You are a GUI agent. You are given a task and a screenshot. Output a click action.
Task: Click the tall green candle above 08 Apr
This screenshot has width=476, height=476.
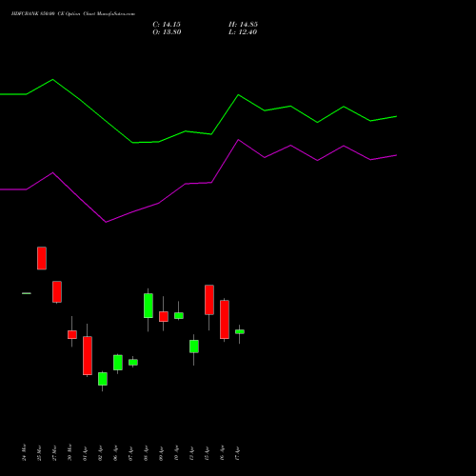click(149, 306)
